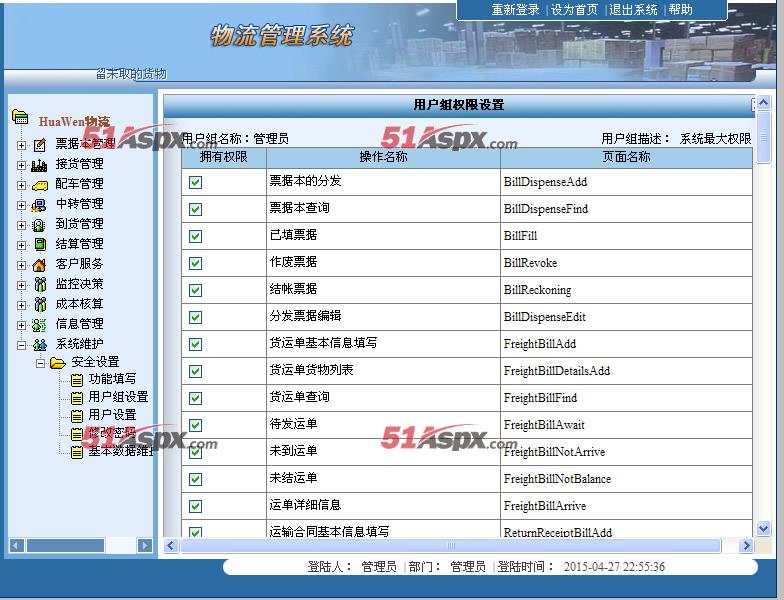Toggle the BillRevoke 作废票据 checkbox
This screenshot has width=784, height=600.
195,263
